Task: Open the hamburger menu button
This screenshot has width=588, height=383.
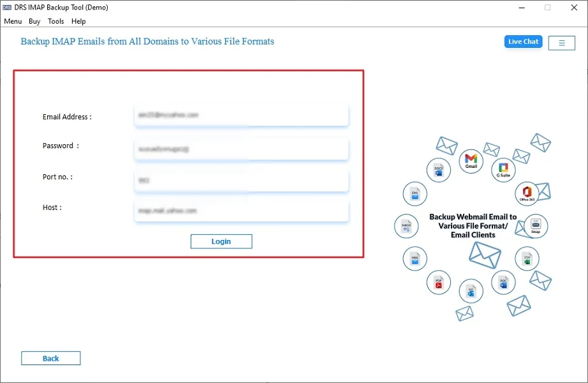Action: (x=561, y=43)
